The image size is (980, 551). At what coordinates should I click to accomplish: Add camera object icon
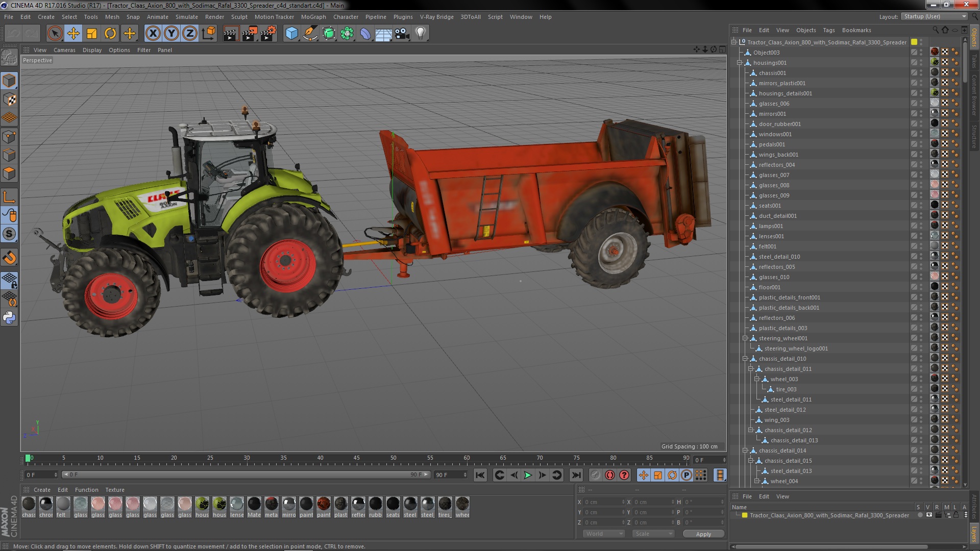(402, 34)
